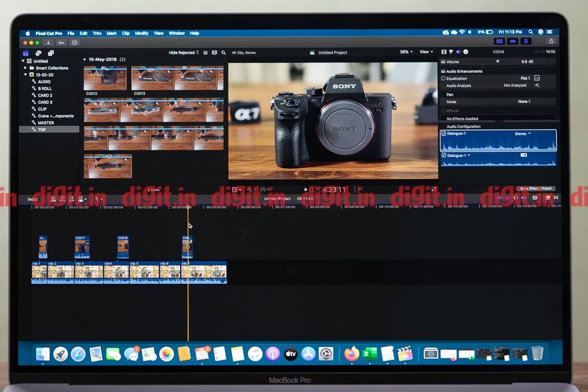Show the Libraries sidebar clapperboard icon

coord(26,53)
